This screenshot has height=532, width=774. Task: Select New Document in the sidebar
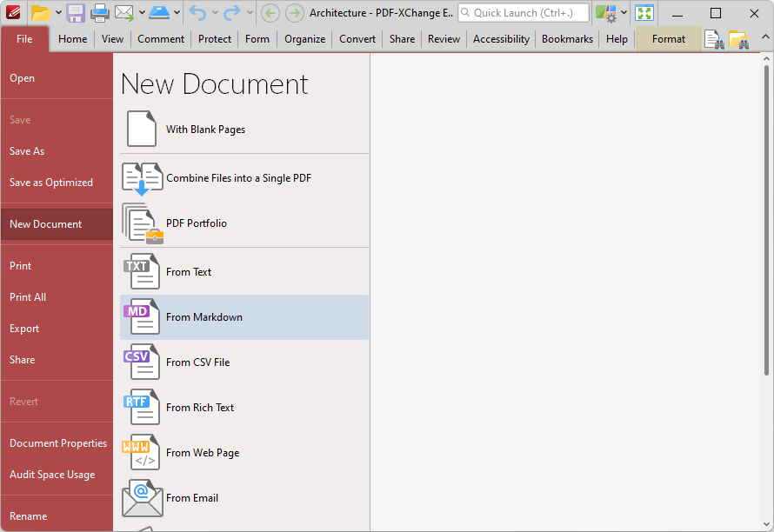coord(57,224)
